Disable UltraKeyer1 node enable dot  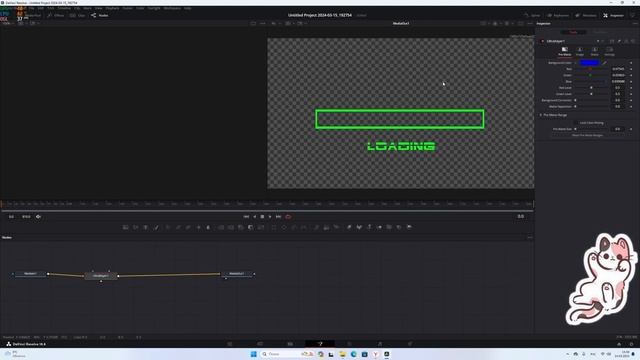[542, 41]
